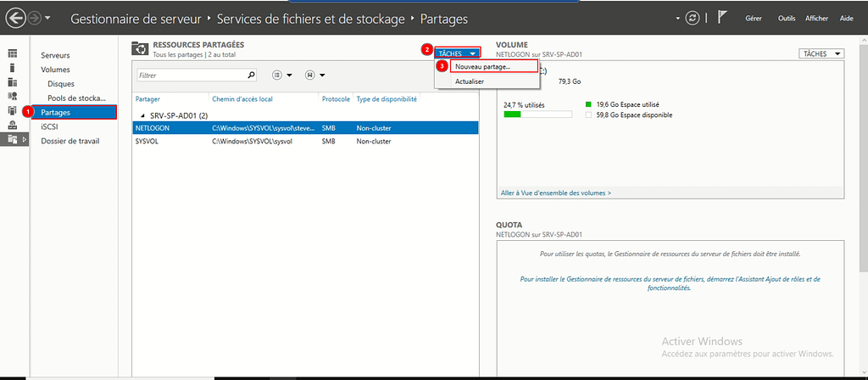This screenshot has width=868, height=380.
Task: Open the Tâches dropdown in Volume panel
Action: [x=821, y=53]
